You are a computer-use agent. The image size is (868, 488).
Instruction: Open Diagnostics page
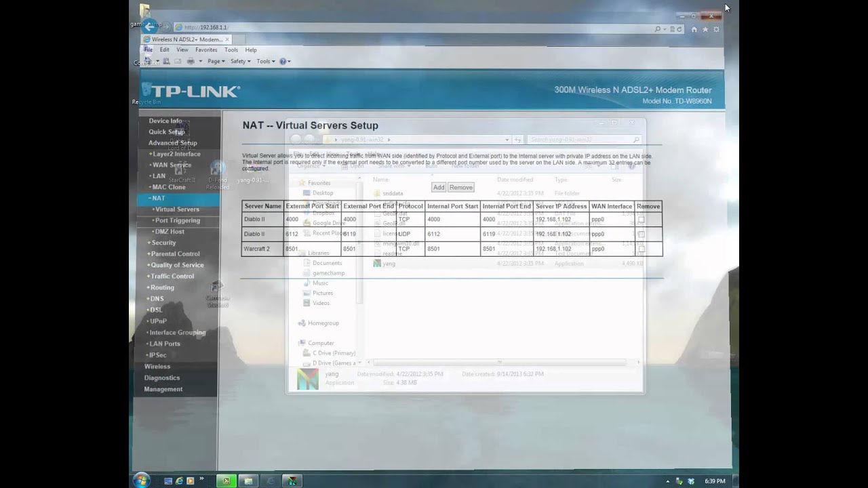[x=162, y=378]
